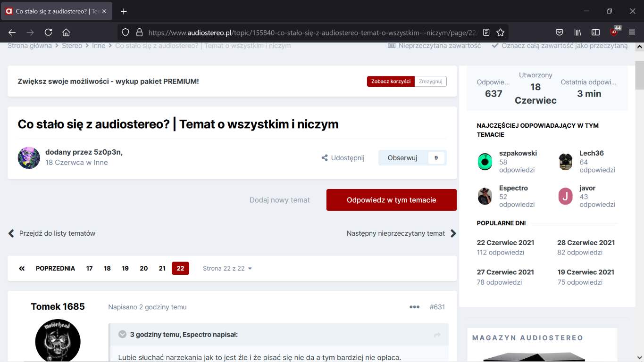
Task: Open a new tab with the plus icon
Action: point(124,11)
